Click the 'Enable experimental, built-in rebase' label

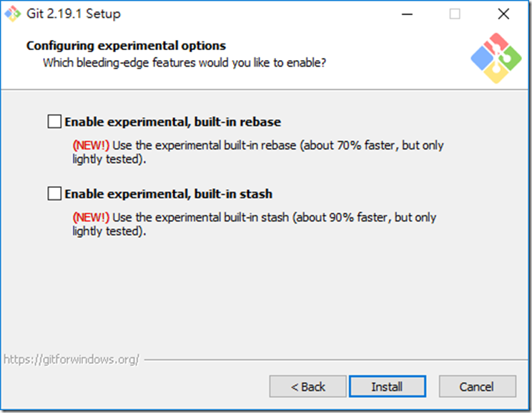pyautogui.click(x=173, y=121)
